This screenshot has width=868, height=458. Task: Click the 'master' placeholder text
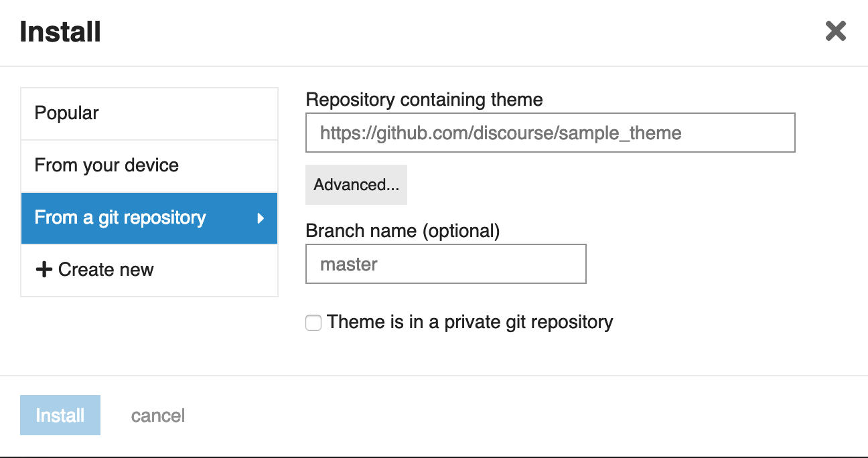point(349,264)
